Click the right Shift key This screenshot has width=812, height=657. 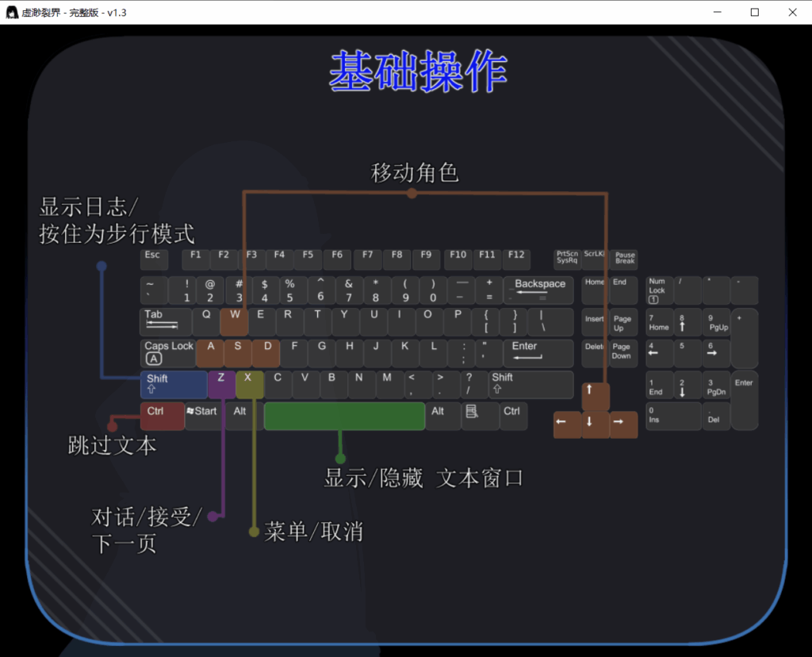(530, 385)
